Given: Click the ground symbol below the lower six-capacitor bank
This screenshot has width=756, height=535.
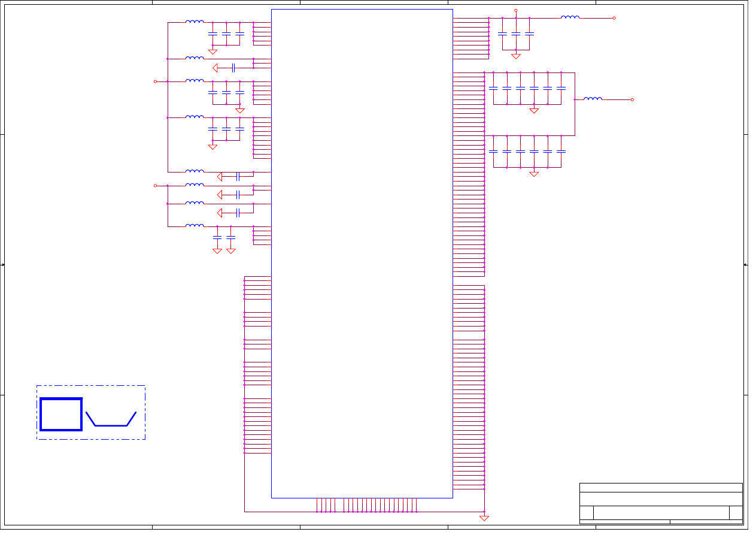Looking at the screenshot, I should 534,174.
